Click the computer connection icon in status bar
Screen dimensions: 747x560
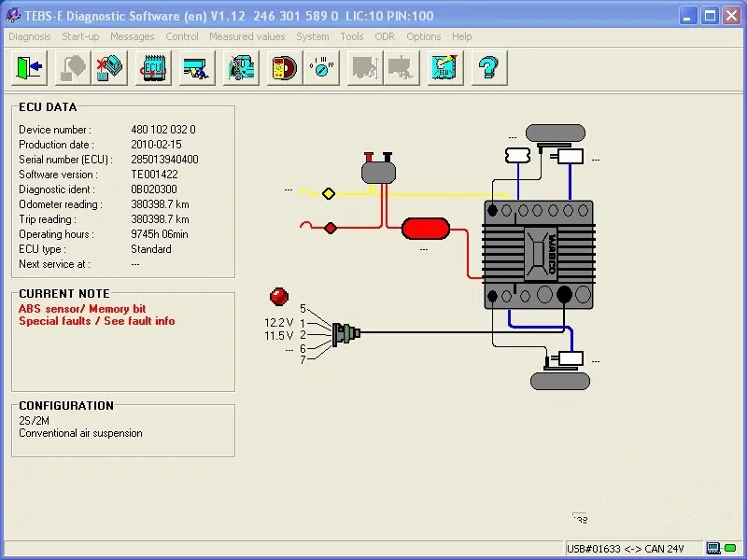click(712, 549)
